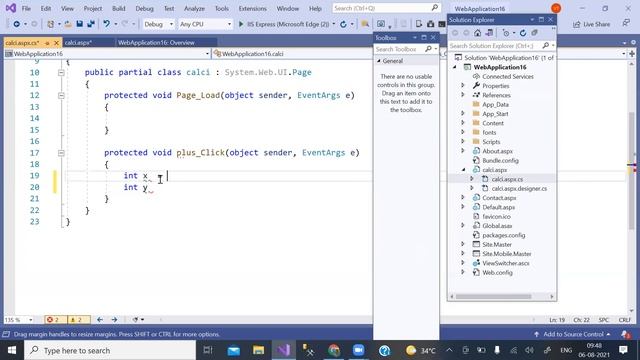This screenshot has width=640, height=360.
Task: Click the Windows Start button
Action: (12, 350)
